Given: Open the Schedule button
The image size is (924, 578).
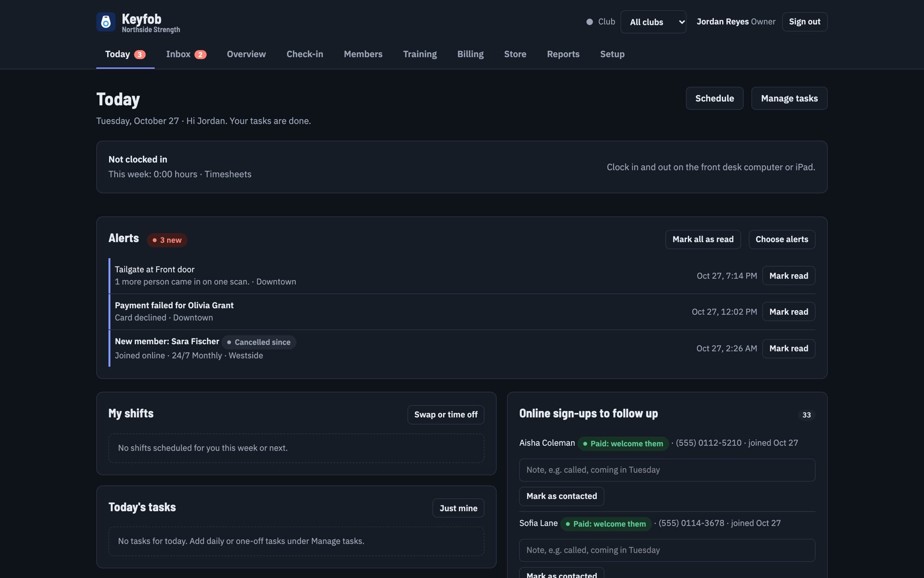Looking at the screenshot, I should point(715,98).
